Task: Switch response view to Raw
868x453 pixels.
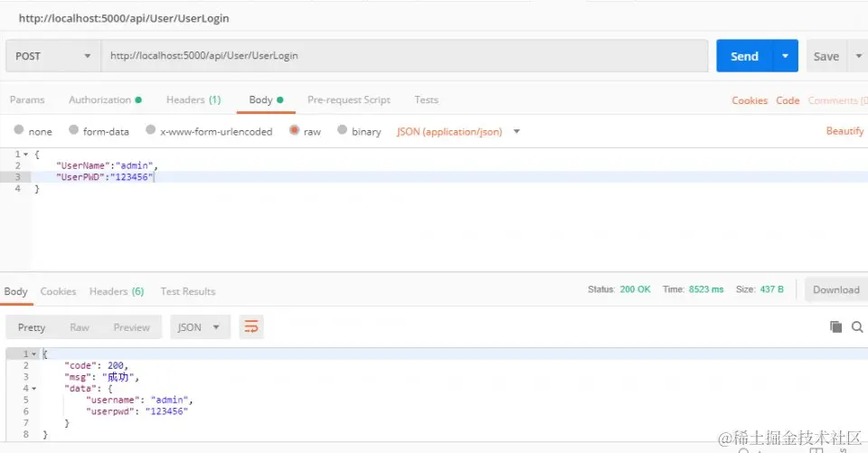Action: click(x=80, y=327)
